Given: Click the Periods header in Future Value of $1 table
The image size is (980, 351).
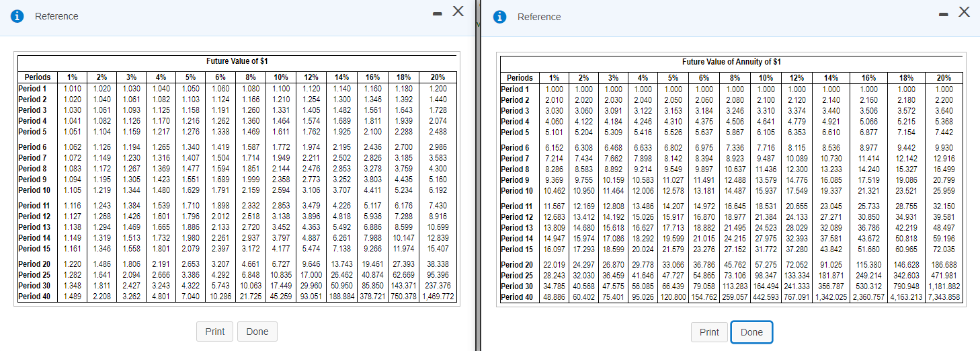Looking at the screenshot, I should [x=38, y=77].
